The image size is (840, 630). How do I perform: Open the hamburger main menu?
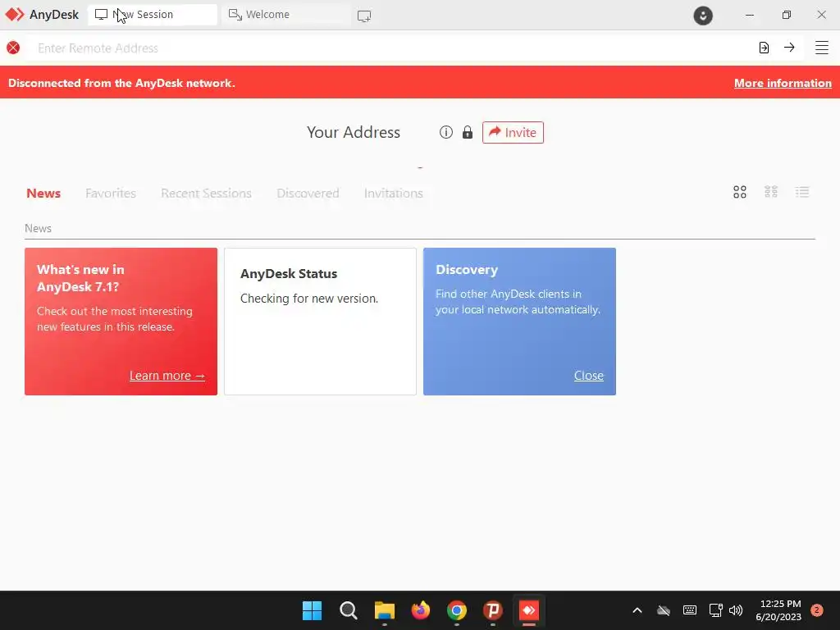822,48
